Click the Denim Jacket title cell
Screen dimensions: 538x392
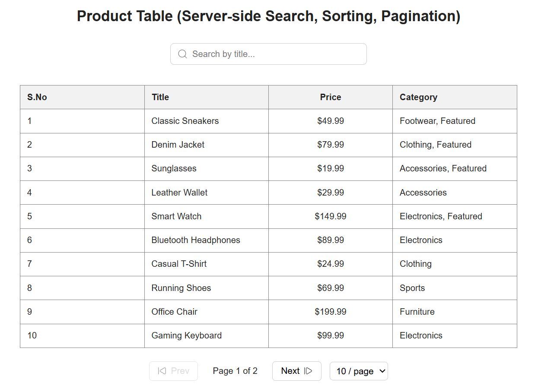[178, 145]
